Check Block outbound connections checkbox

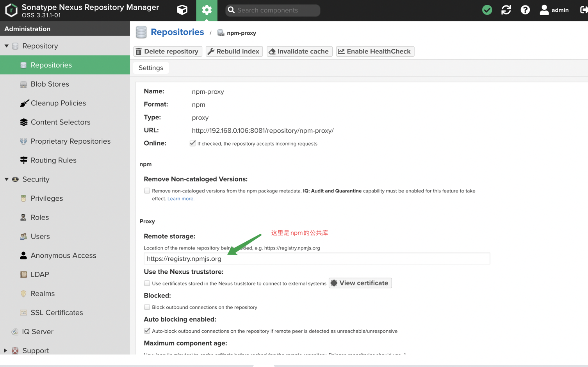click(147, 307)
